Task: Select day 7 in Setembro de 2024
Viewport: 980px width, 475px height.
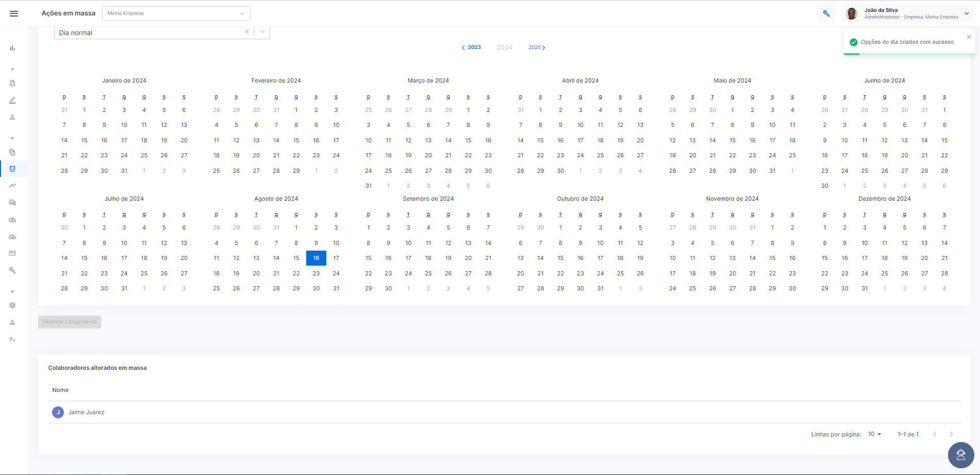Action: pos(488,227)
